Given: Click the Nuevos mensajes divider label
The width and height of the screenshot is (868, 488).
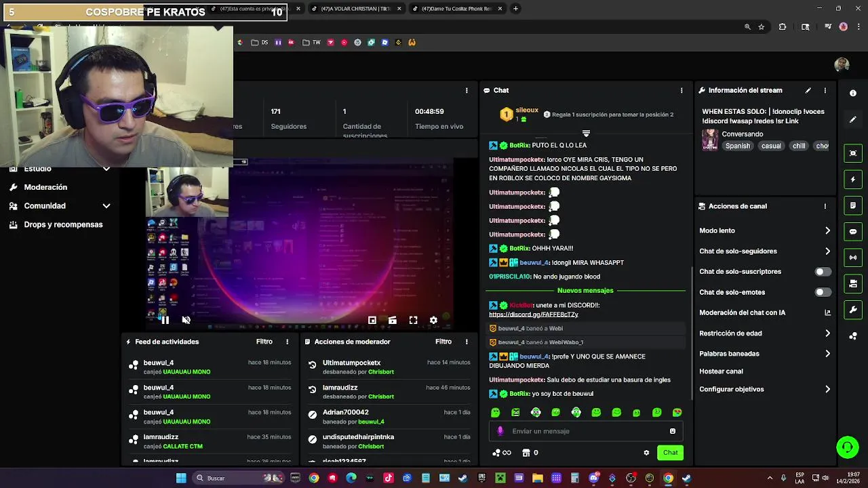Looking at the screenshot, I should [585, 291].
